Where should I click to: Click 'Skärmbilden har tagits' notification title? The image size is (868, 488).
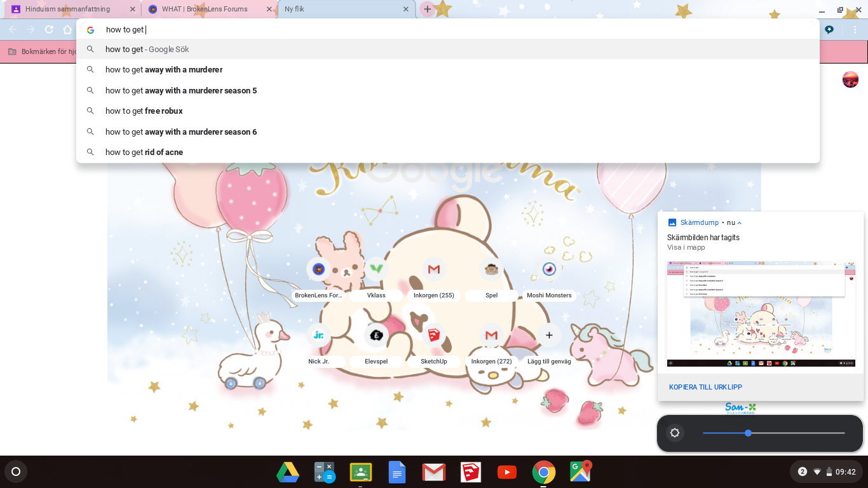coord(703,238)
